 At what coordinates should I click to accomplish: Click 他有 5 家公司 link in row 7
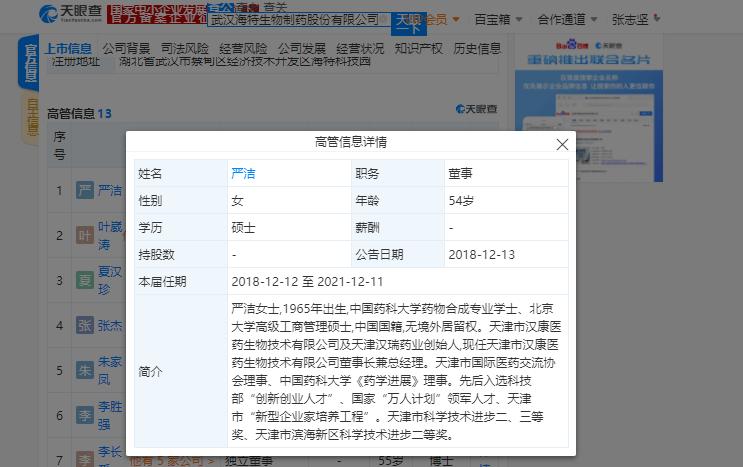(172, 460)
